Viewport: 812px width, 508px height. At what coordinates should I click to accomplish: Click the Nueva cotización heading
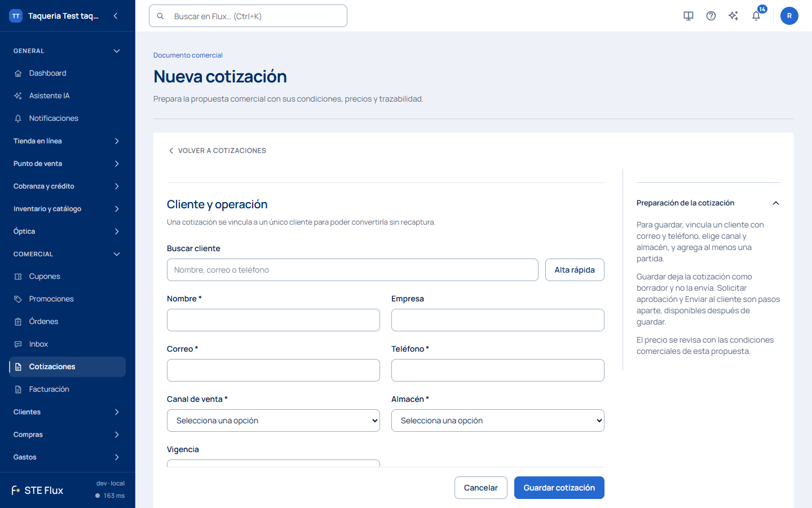(220, 76)
